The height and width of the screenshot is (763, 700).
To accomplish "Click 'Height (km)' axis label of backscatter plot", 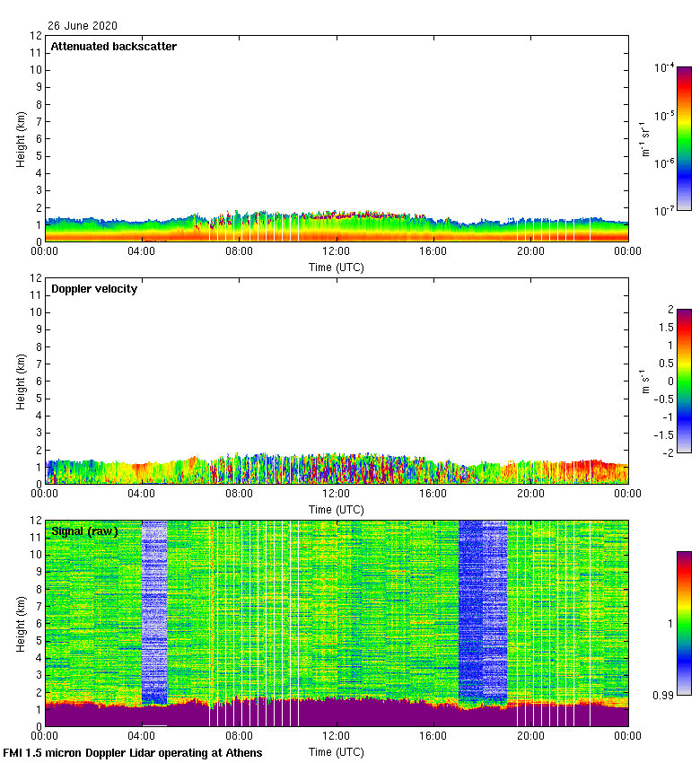I will (x=21, y=138).
